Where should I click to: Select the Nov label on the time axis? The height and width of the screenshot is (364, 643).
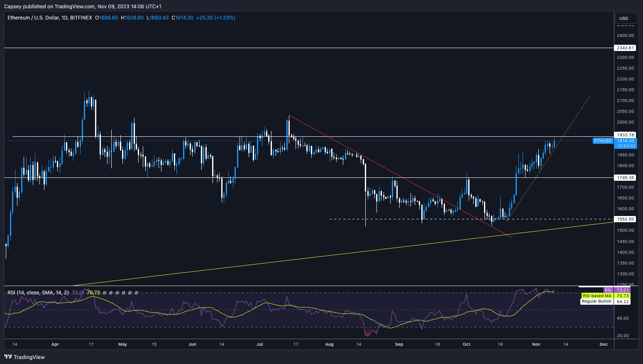click(x=536, y=344)
